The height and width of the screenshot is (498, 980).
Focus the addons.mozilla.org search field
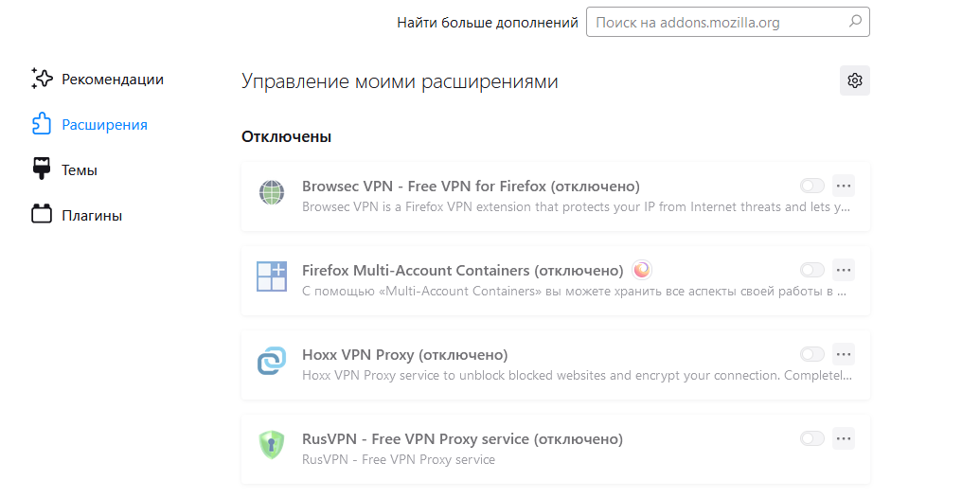(727, 22)
